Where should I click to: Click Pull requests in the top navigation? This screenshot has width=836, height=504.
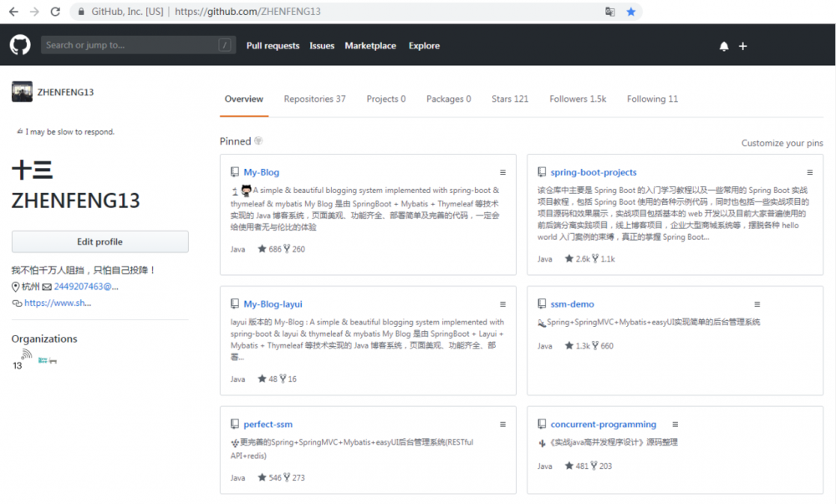click(x=273, y=46)
